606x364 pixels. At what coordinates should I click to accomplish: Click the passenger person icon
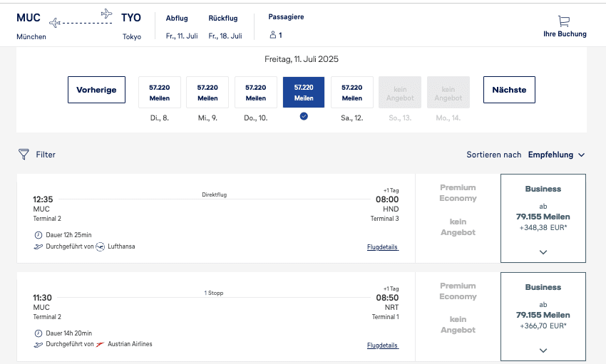click(x=272, y=35)
